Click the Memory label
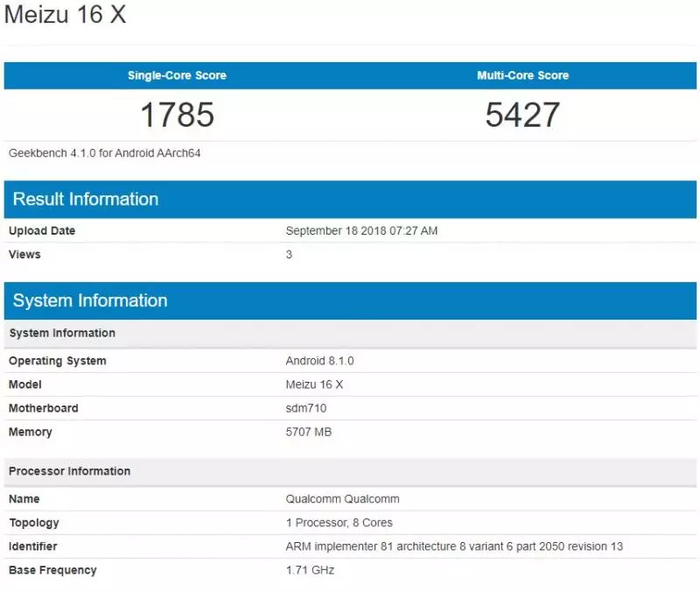 coord(31,432)
